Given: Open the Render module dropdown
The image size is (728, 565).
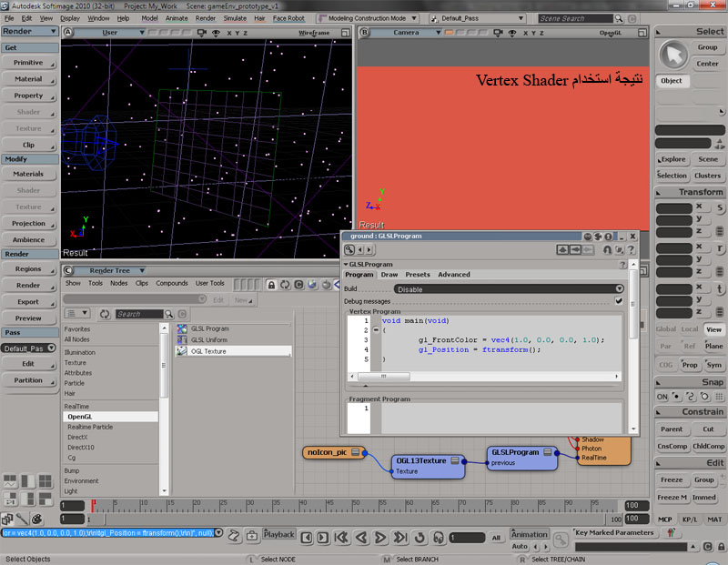Looking at the screenshot, I should point(30,31).
